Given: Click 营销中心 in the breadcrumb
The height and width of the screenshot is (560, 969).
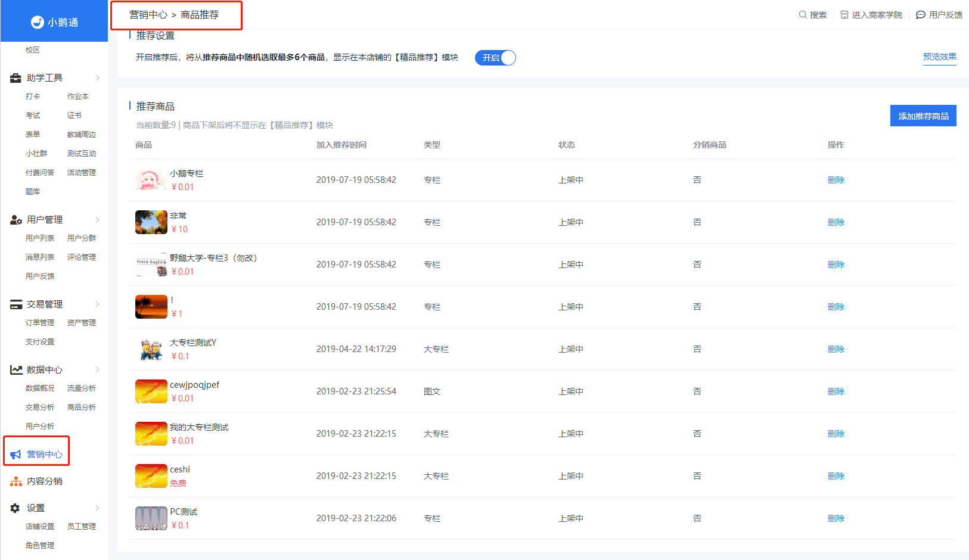Looking at the screenshot, I should click(x=148, y=15).
